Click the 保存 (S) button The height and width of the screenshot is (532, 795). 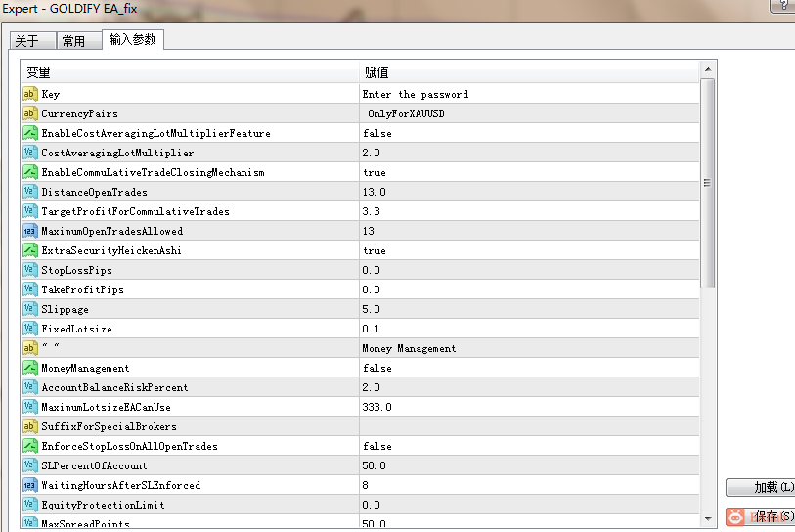761,516
